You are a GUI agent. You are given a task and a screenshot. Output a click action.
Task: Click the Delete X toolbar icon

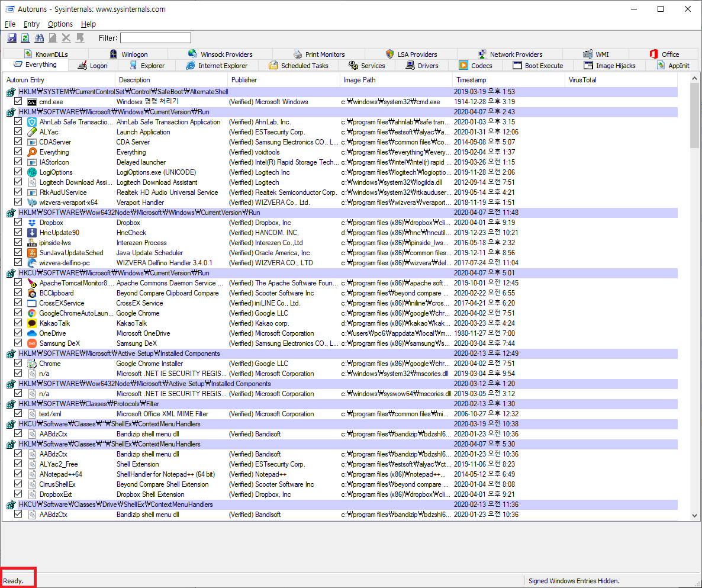(x=66, y=38)
